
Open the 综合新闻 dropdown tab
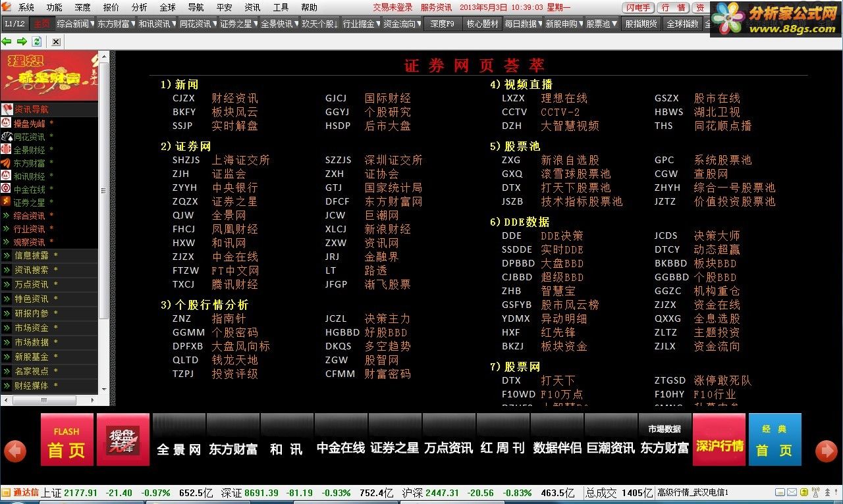[x=74, y=24]
